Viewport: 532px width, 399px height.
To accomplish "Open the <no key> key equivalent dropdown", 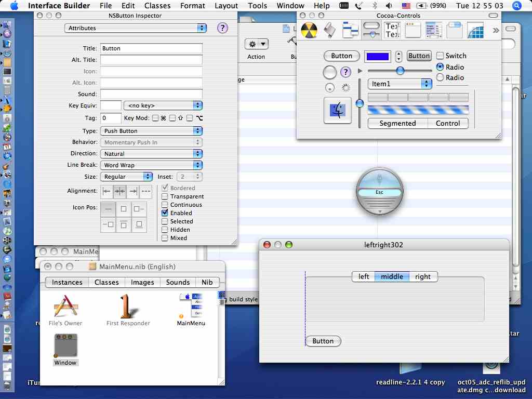I will click(x=163, y=105).
